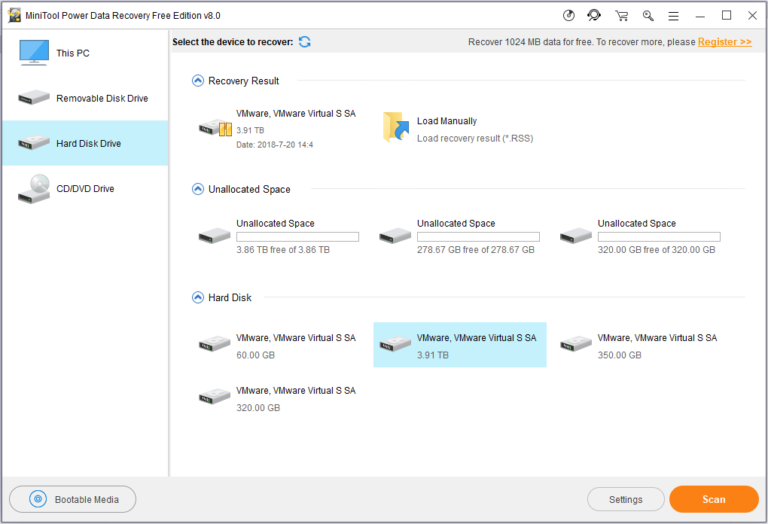Click the 3.86 TB unallocated usage bar

(x=297, y=237)
